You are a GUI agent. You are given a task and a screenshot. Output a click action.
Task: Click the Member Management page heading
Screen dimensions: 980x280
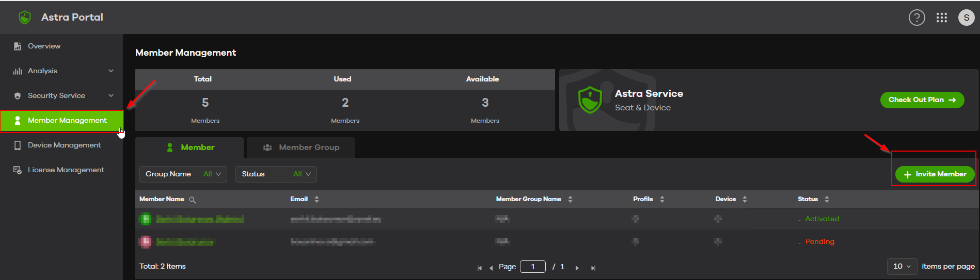(185, 53)
